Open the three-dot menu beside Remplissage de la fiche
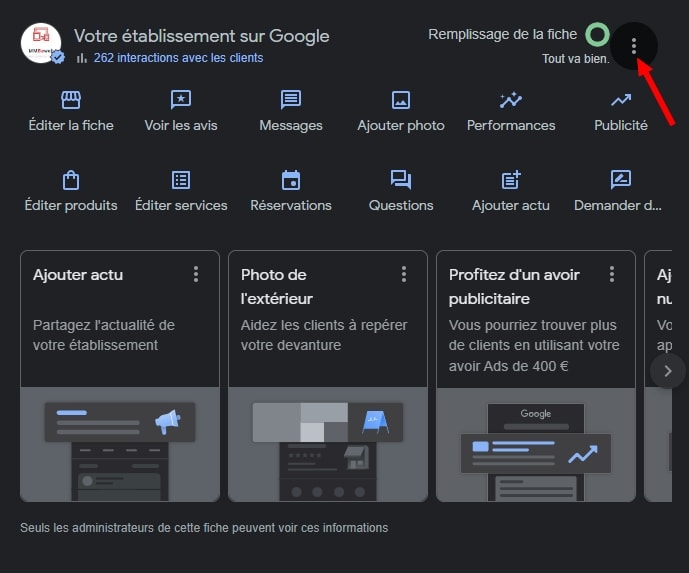689x573 pixels. pos(634,45)
